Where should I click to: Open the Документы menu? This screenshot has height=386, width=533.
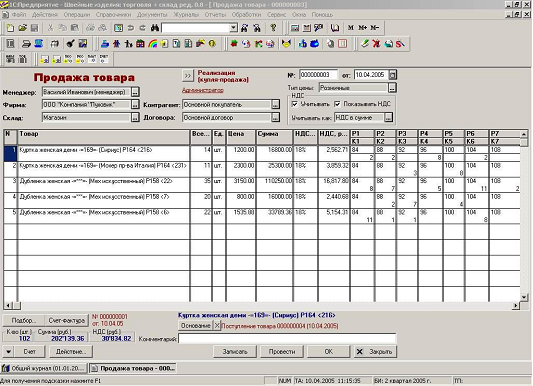(x=152, y=15)
